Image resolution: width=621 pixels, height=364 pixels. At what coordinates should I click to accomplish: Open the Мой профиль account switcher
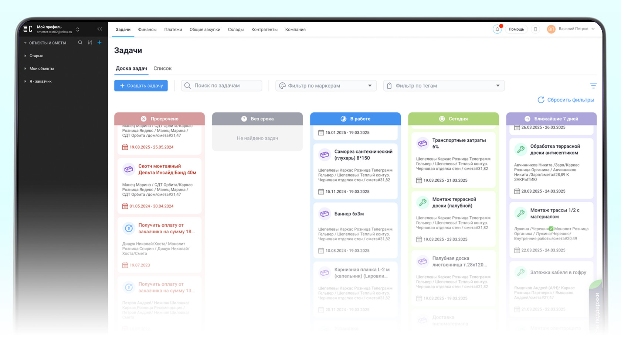[78, 29]
